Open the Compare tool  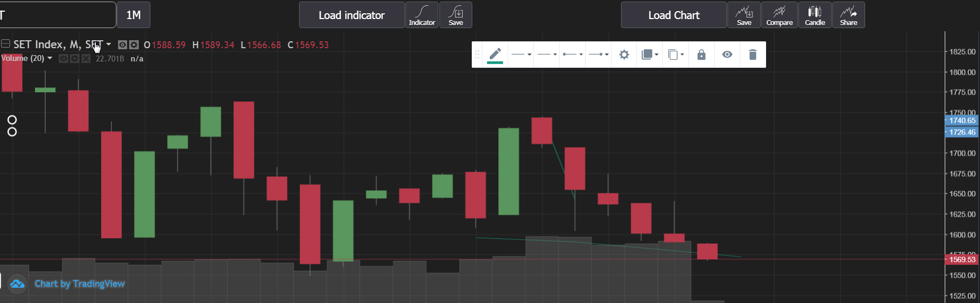point(779,15)
